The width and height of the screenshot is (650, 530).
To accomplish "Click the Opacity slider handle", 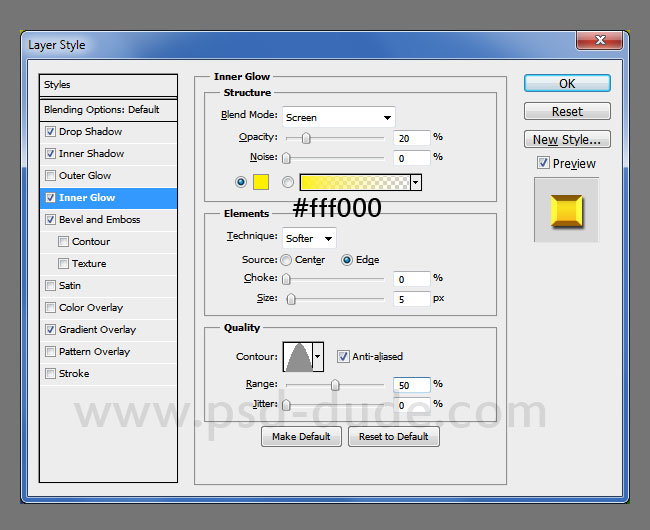I will (x=306, y=138).
